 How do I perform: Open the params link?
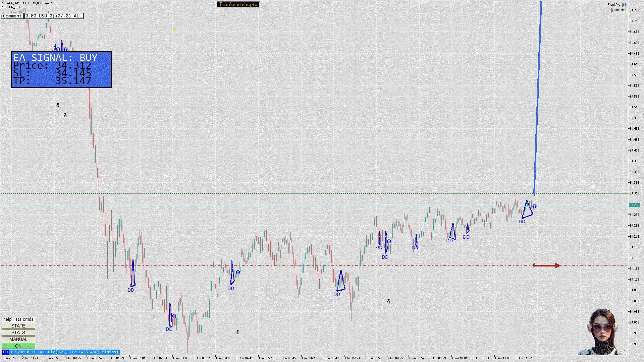pos(619,10)
